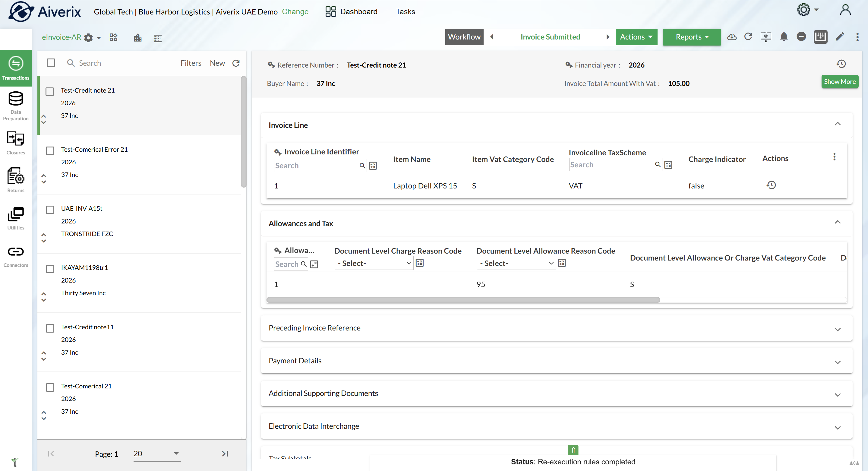Image resolution: width=868 pixels, height=471 pixels.
Task: Open Data Preparation in the sidebar
Action: [x=15, y=106]
